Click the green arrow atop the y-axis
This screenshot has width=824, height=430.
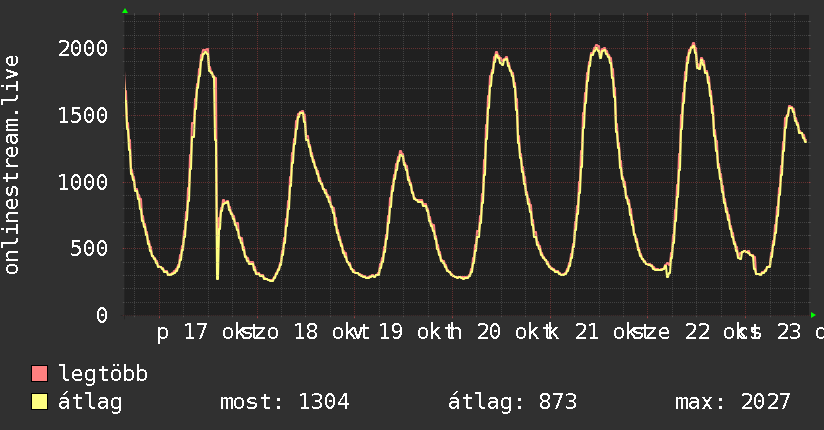click(125, 11)
